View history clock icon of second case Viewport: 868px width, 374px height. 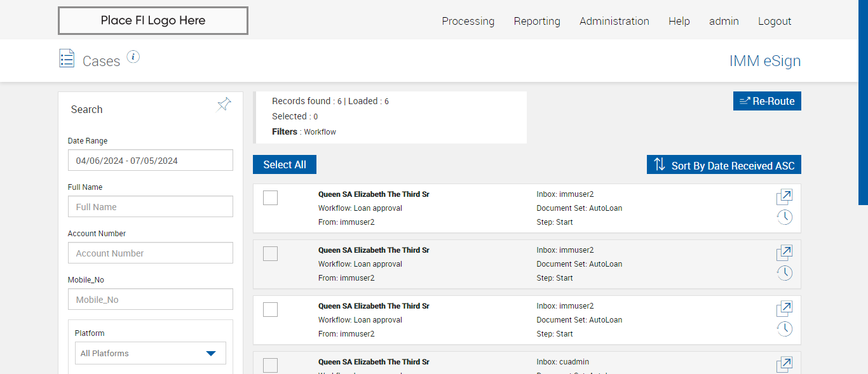click(785, 273)
